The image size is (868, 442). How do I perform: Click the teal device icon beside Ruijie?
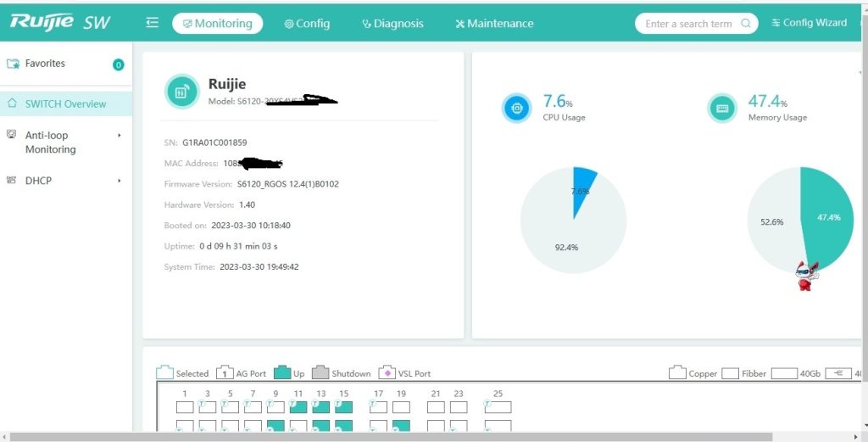click(x=181, y=92)
